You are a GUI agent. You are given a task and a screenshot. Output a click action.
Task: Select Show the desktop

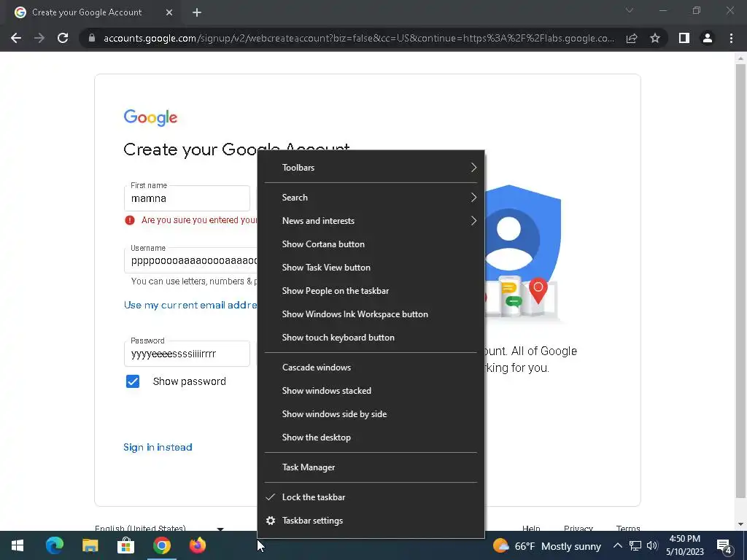[371, 437]
